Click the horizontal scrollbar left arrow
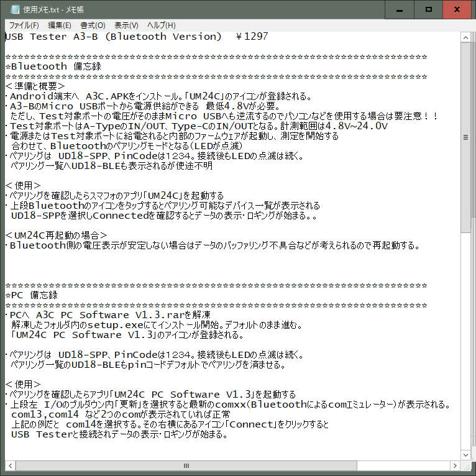This screenshot has width=476, height=476. (11, 465)
